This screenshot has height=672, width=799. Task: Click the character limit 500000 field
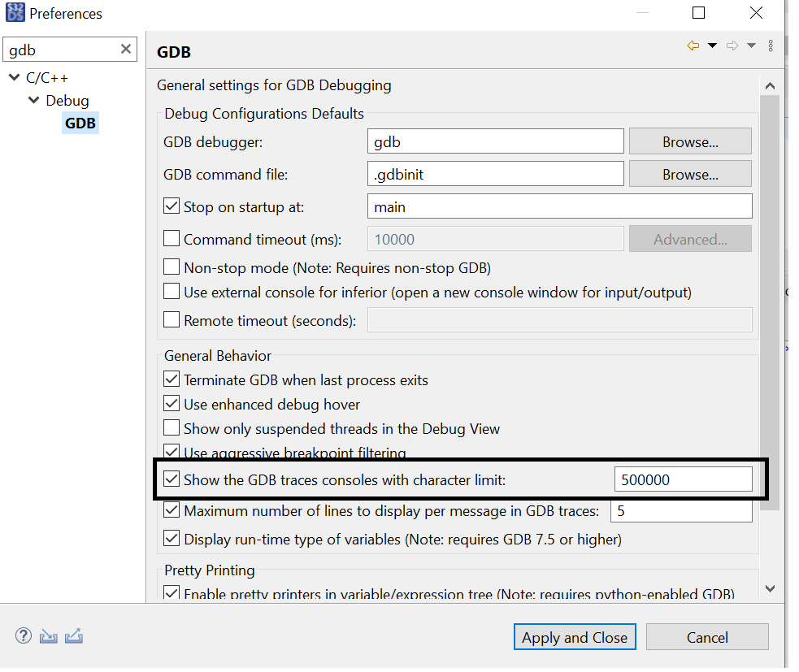tap(683, 479)
